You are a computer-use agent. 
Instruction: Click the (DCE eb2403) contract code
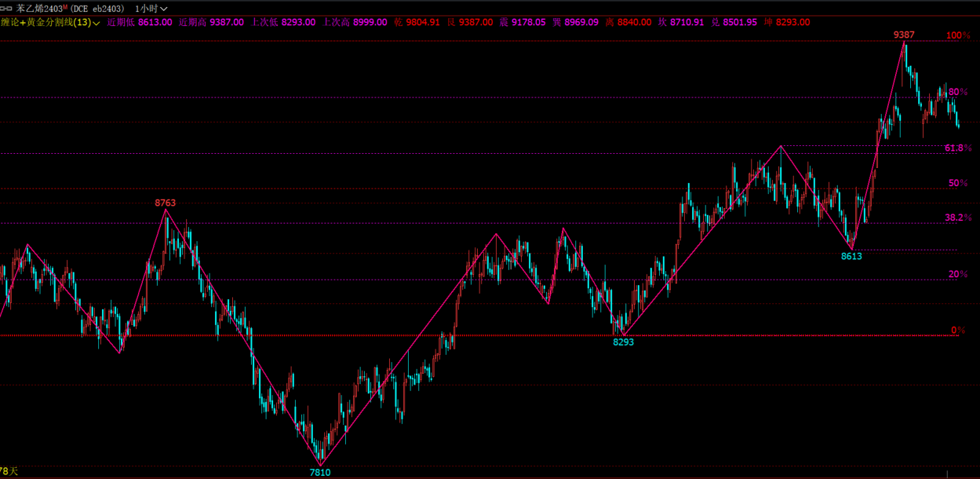tap(99, 8)
